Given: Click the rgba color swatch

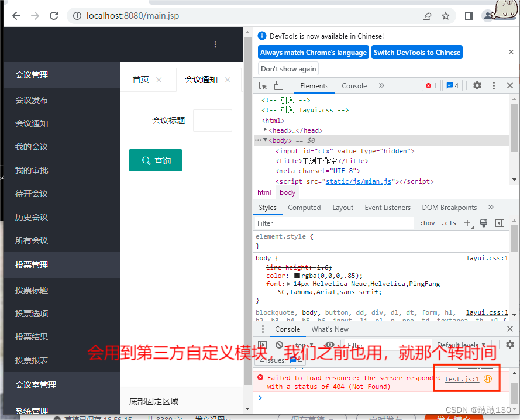Looking at the screenshot, I should [x=297, y=276].
